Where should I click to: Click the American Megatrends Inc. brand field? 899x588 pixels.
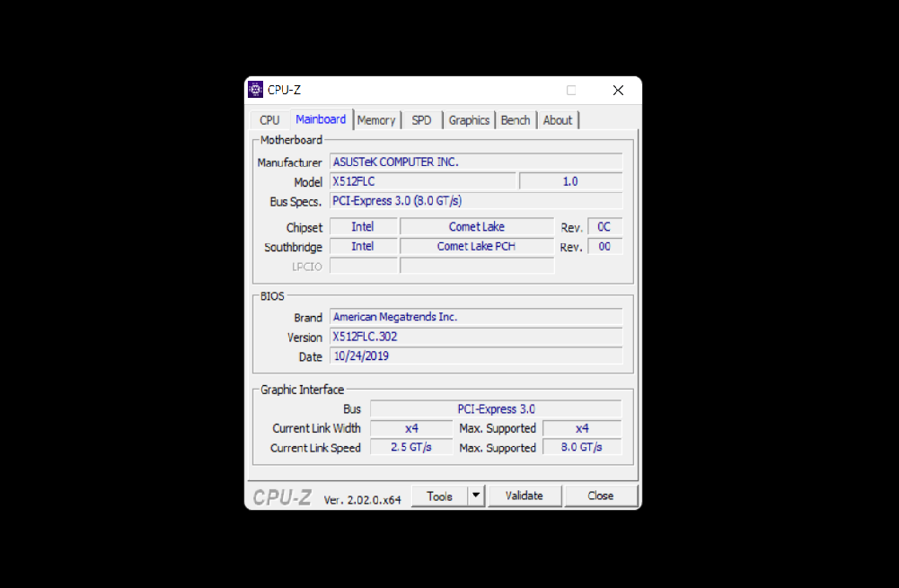tap(476, 317)
